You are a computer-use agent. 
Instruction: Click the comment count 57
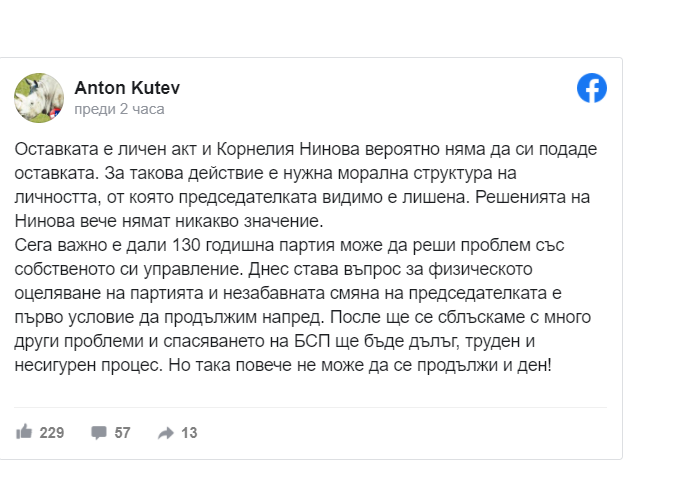[123, 433]
